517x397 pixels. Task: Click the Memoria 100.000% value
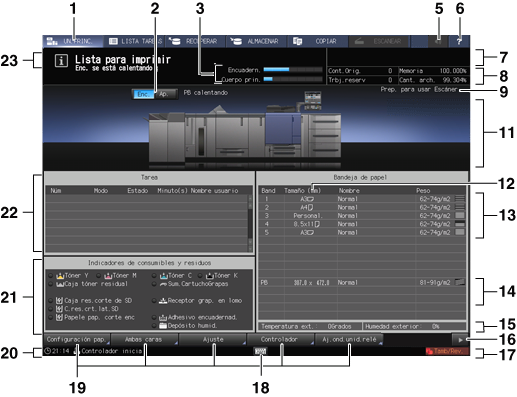[x=433, y=71]
